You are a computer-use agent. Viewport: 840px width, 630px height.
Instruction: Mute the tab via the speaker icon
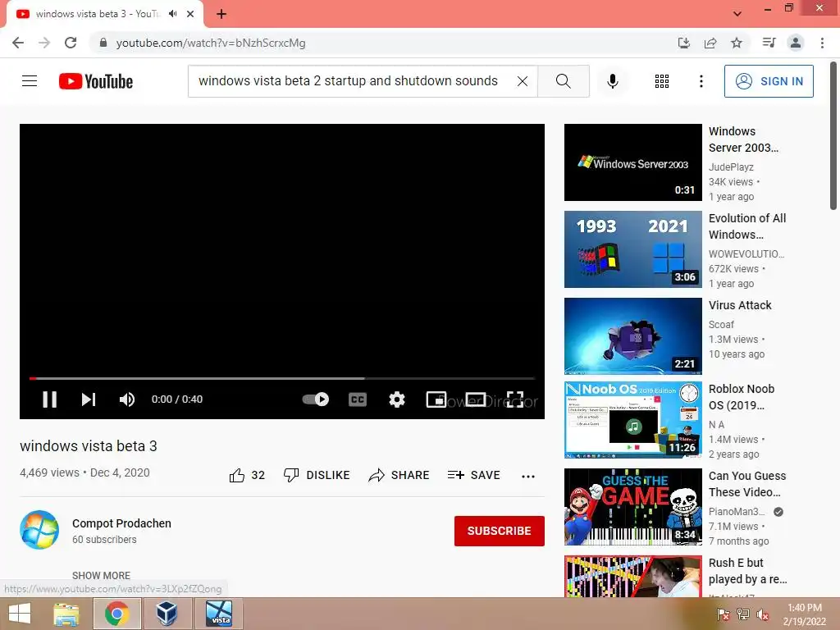(172, 14)
